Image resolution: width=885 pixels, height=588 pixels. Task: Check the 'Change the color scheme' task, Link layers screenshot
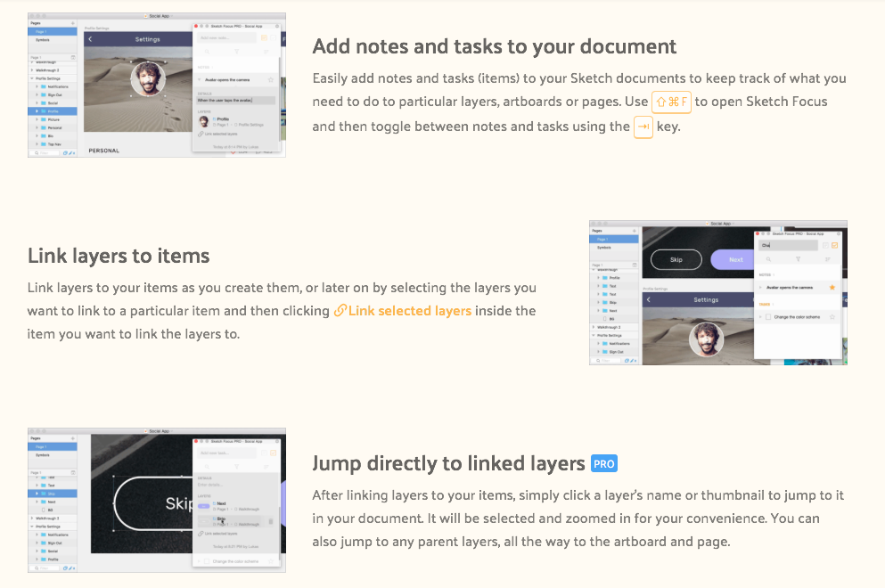tap(768, 317)
